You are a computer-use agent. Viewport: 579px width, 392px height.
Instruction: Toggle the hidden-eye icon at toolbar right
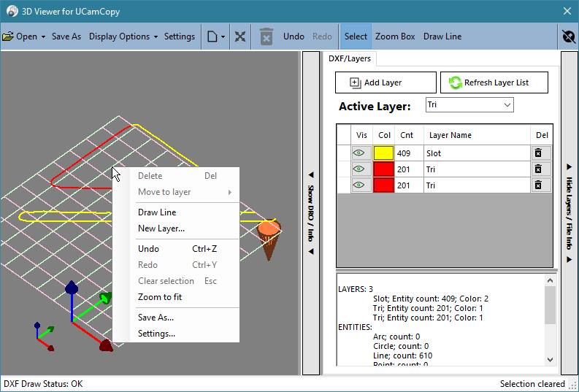pos(569,36)
